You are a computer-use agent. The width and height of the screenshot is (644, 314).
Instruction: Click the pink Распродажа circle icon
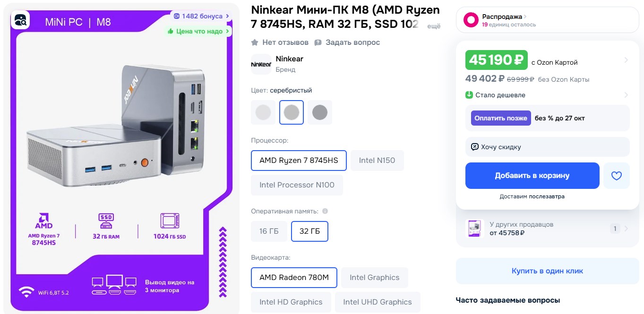click(471, 20)
